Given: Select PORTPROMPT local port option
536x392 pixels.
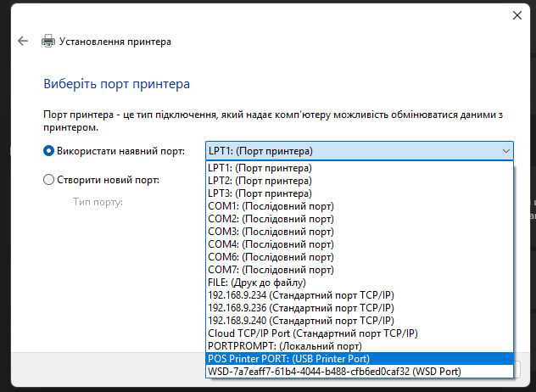Looking at the screenshot, I should point(280,346).
